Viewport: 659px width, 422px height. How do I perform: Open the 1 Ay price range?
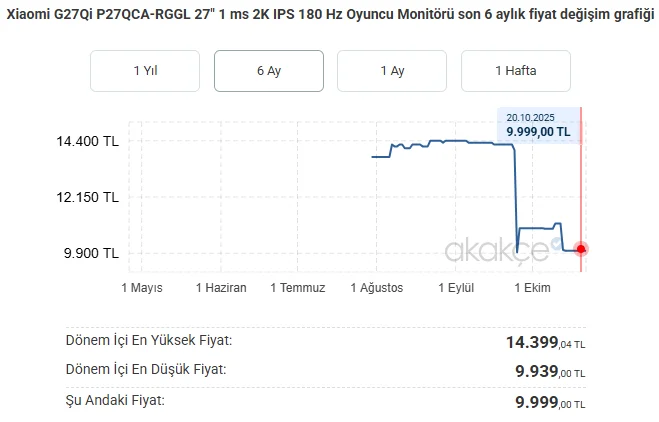(392, 71)
